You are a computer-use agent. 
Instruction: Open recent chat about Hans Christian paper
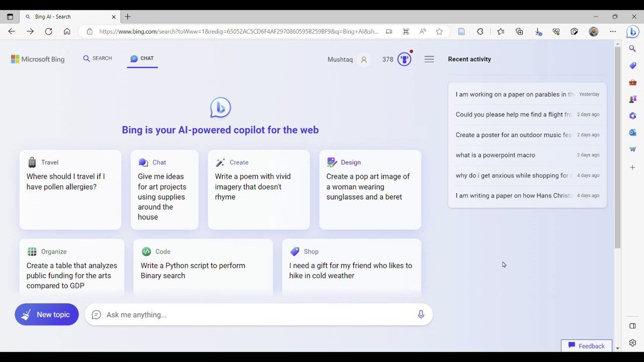pos(528,196)
